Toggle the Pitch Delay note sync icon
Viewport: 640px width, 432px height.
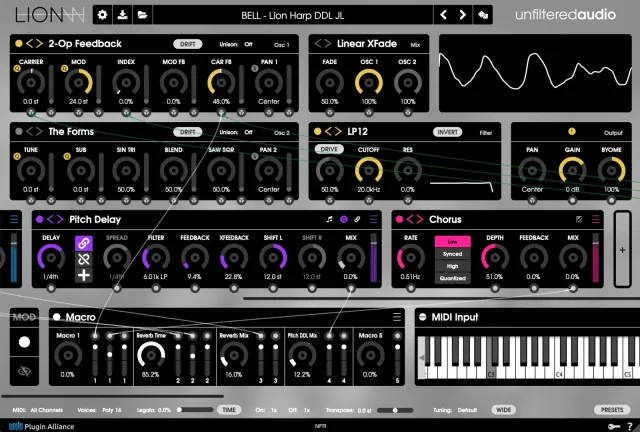coord(329,220)
